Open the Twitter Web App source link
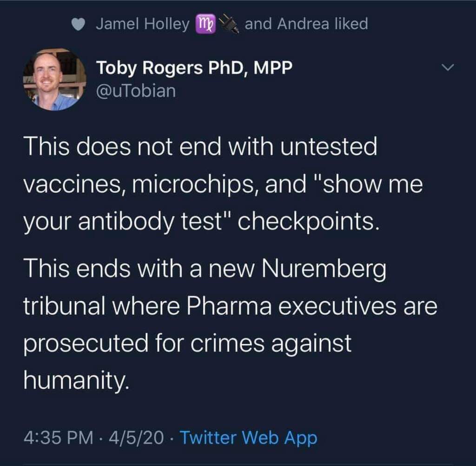 [x=248, y=438]
